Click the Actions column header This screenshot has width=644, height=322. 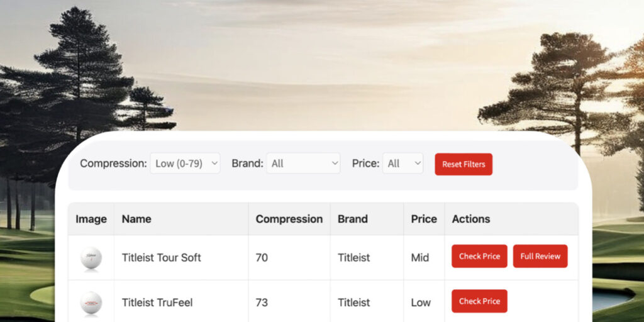pyautogui.click(x=470, y=219)
